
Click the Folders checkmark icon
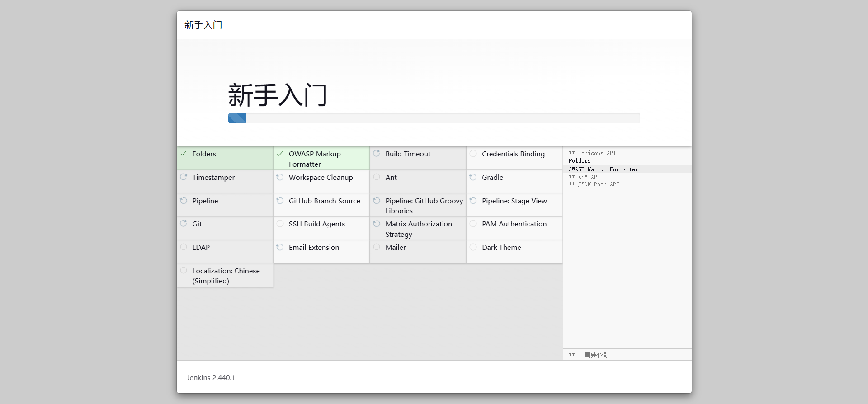pos(184,154)
